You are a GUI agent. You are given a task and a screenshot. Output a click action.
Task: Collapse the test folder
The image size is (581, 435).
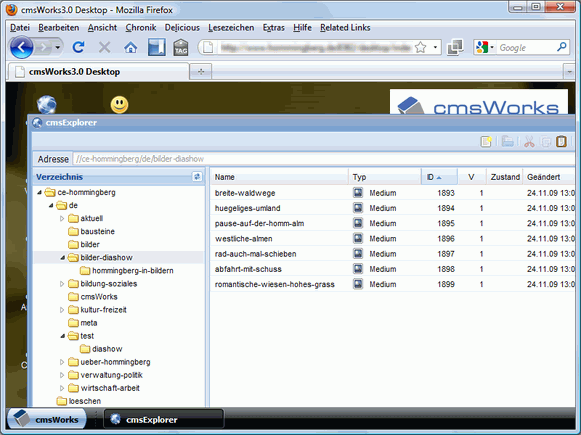[63, 336]
